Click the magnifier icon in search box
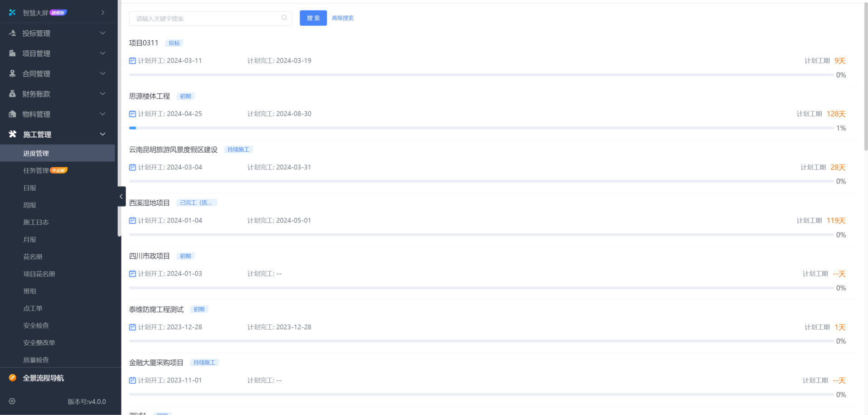868x415 pixels. [284, 18]
